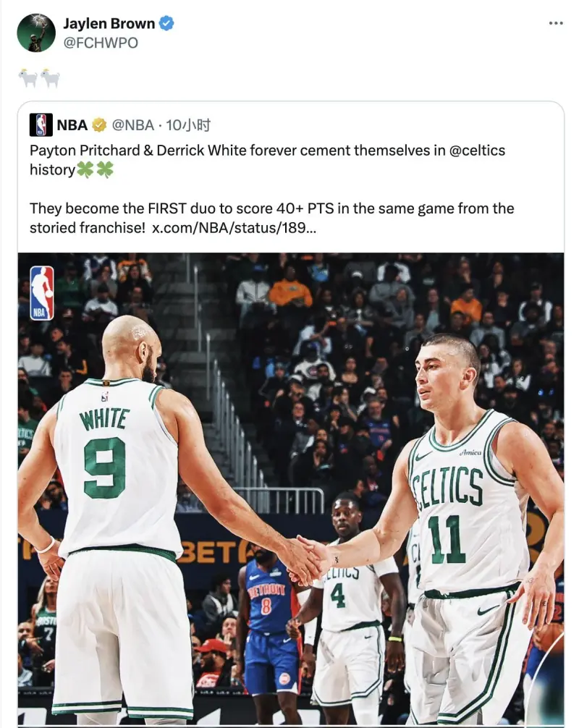Image resolution: width=579 pixels, height=728 pixels.
Task: Click blue verified badge beside Jaylen Brown
Action: point(166,22)
